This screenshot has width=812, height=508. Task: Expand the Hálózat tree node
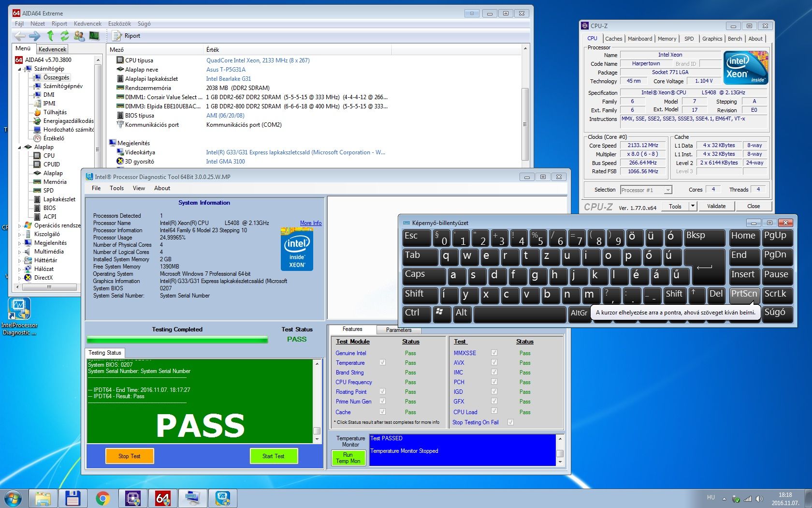pyautogui.click(x=20, y=269)
